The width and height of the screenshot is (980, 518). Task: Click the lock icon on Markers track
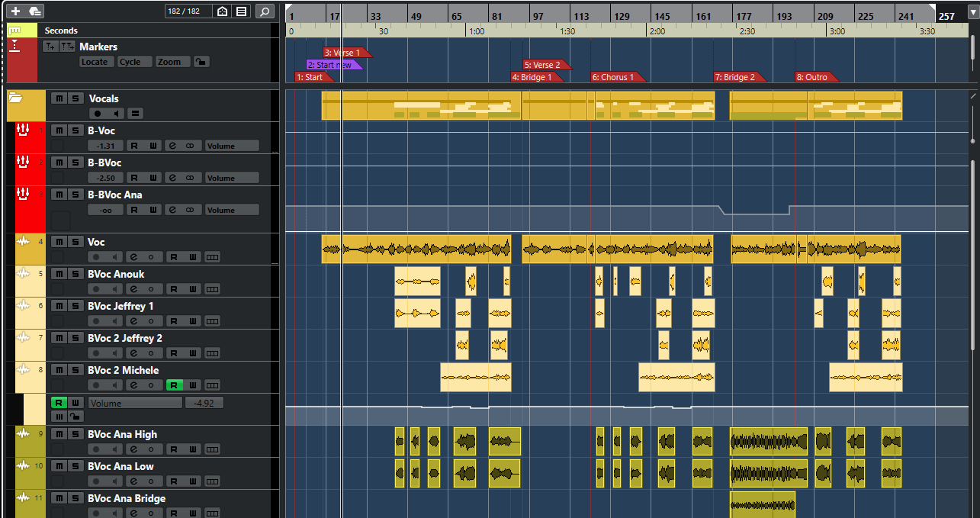(201, 62)
